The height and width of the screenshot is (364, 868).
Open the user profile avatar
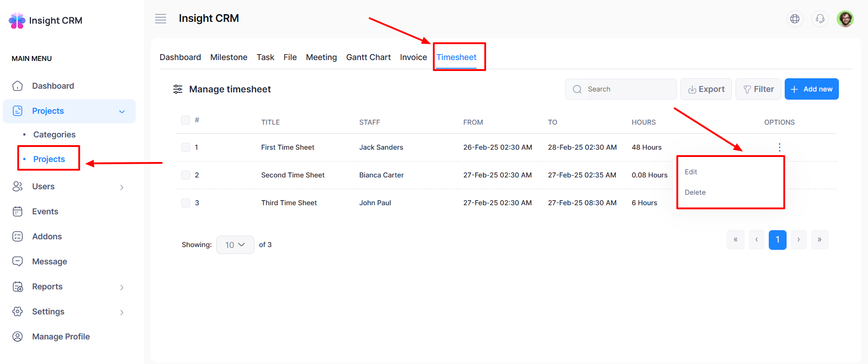tap(845, 19)
